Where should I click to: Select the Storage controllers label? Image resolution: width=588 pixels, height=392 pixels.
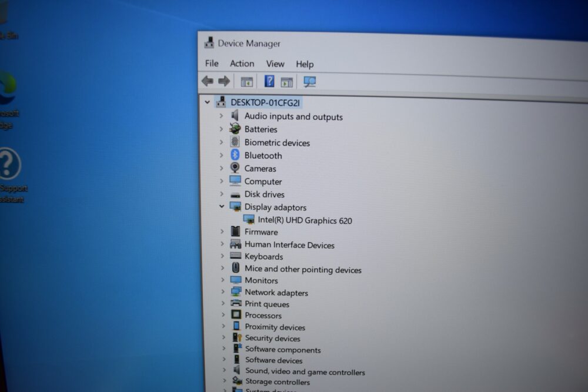278,382
